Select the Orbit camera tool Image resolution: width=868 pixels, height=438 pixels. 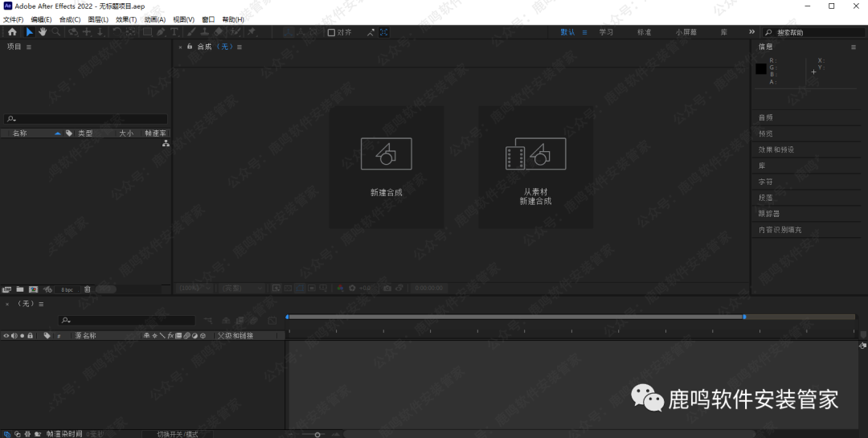(73, 32)
